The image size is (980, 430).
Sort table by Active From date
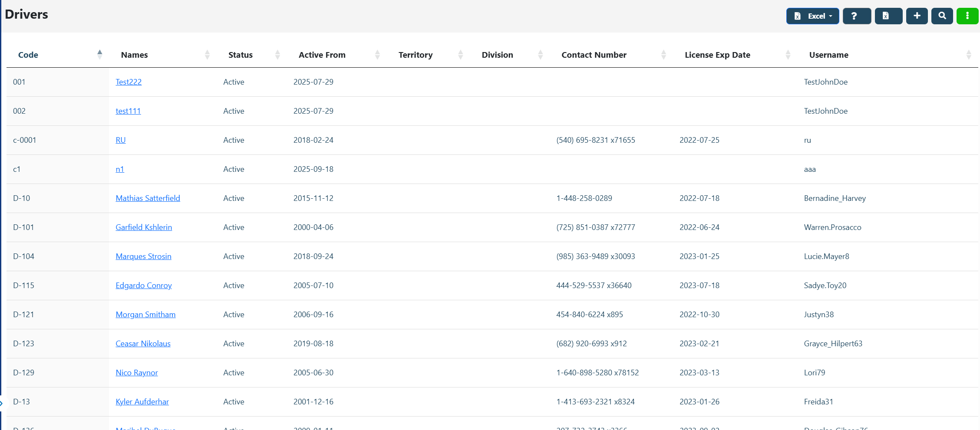[x=322, y=55]
